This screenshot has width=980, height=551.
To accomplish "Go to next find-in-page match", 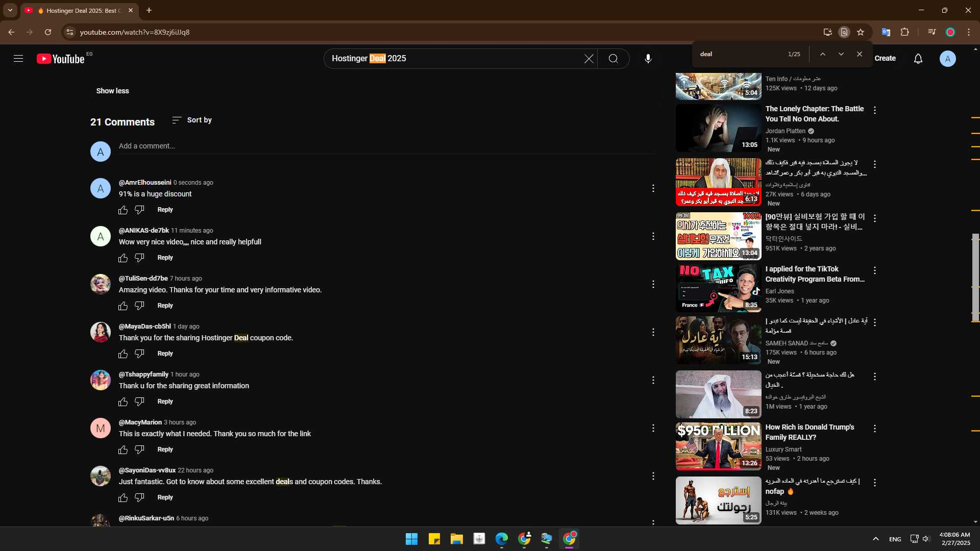I will [x=841, y=54].
